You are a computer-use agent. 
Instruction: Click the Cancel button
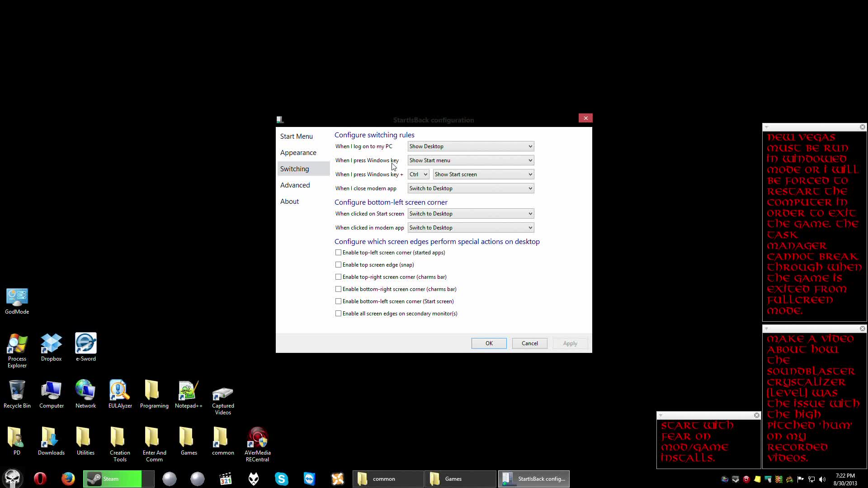click(529, 343)
